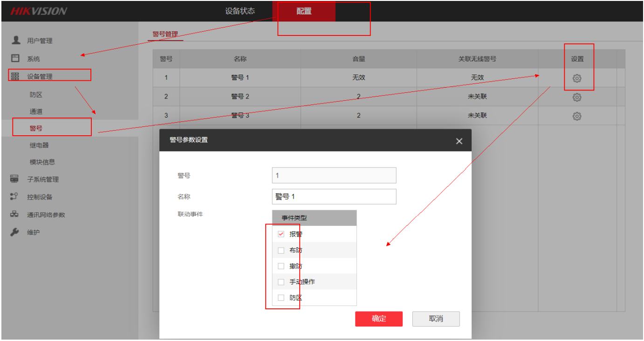
Task: Check the 撤防 event checkbox
Action: [x=281, y=266]
